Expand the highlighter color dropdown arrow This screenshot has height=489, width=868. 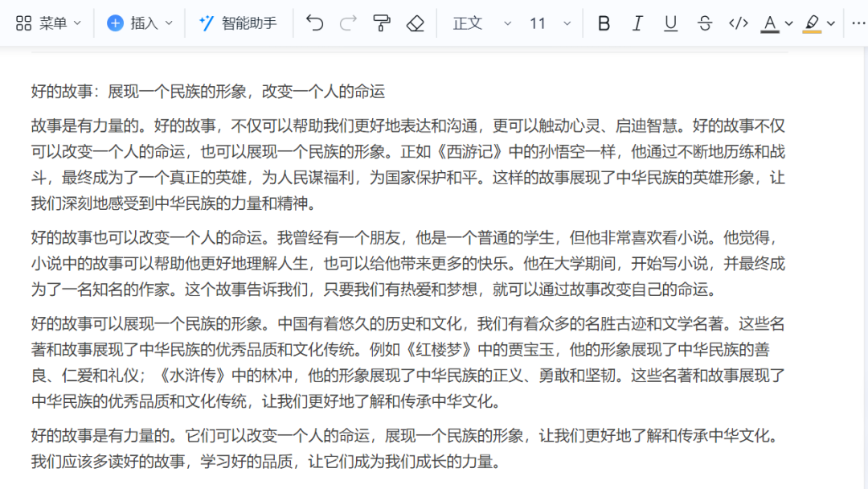830,23
